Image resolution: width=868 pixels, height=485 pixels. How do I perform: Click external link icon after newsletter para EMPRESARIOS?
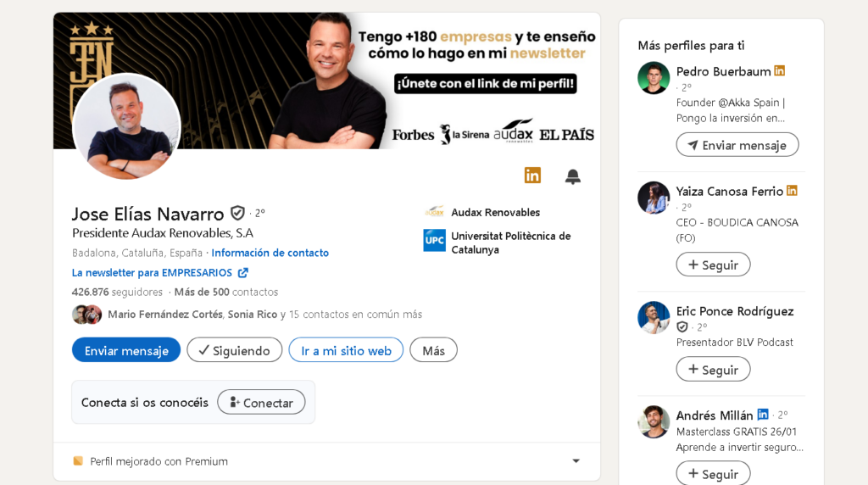coord(243,272)
